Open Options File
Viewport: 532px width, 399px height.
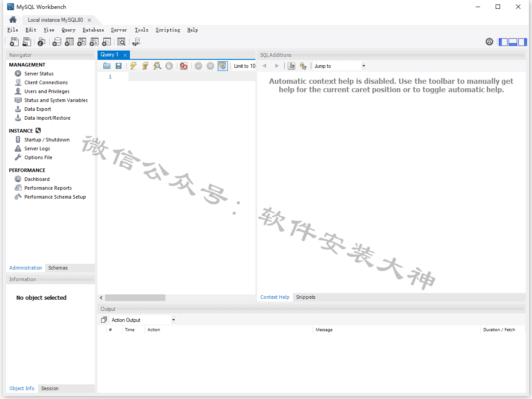(x=38, y=157)
